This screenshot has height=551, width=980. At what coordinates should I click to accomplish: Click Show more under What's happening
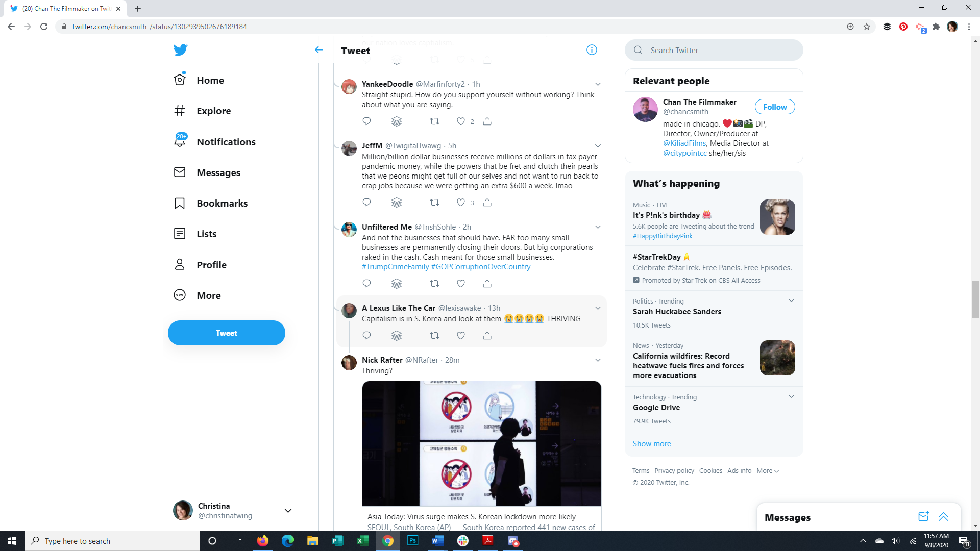click(652, 444)
